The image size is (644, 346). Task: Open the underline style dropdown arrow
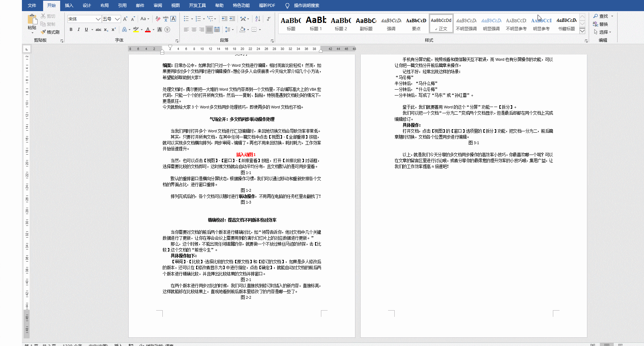[92, 30]
